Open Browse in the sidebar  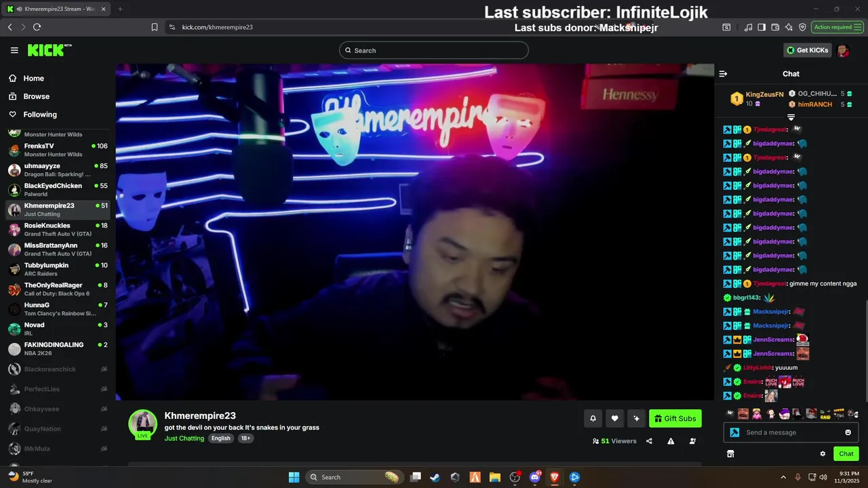(x=37, y=96)
